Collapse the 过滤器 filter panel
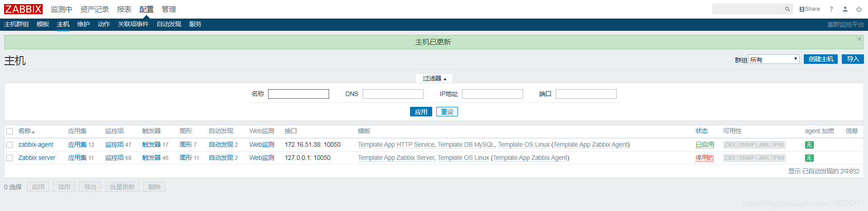 (434, 78)
